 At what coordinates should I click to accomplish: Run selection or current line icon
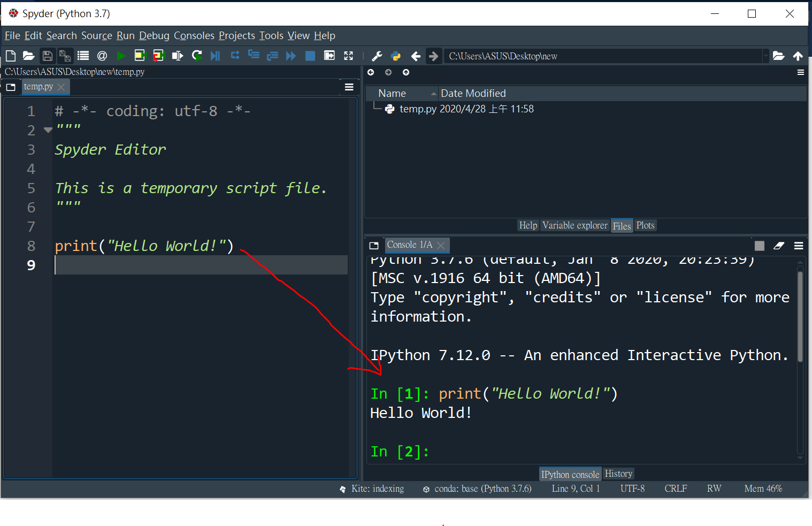(x=178, y=56)
